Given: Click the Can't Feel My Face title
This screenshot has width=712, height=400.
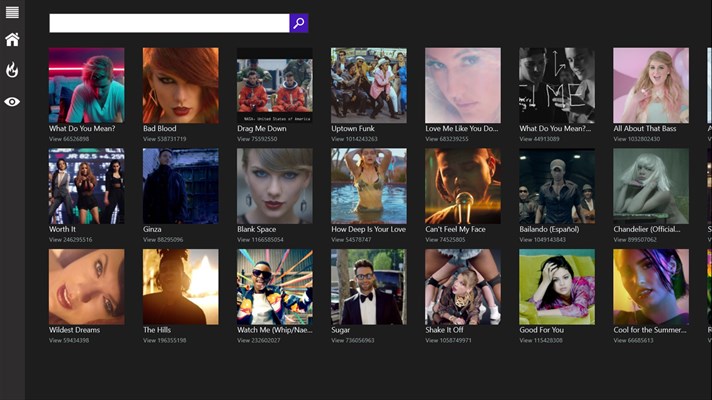Looking at the screenshot, I should tap(455, 229).
